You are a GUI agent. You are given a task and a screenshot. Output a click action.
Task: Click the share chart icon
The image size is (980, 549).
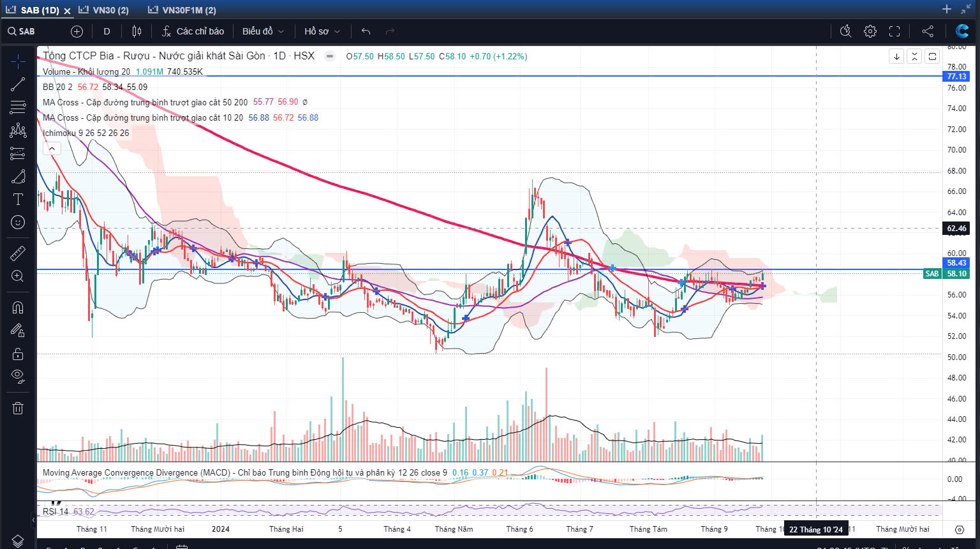coord(928,31)
